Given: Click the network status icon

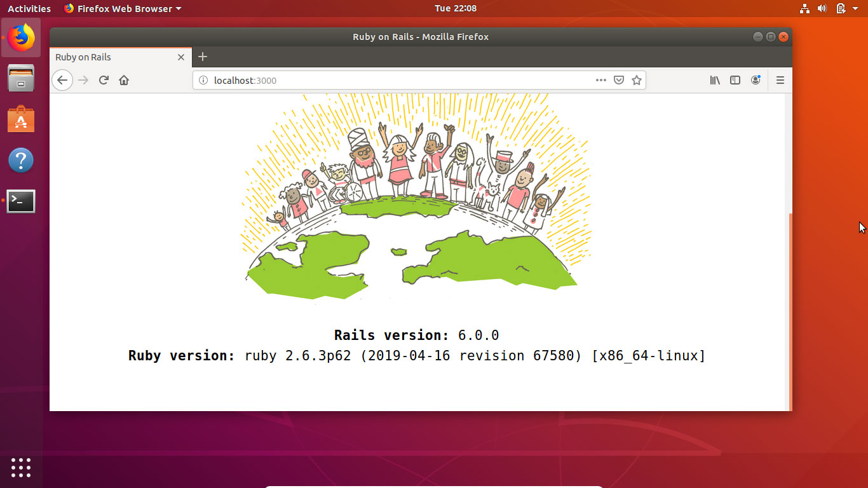Looking at the screenshot, I should pos(804,8).
